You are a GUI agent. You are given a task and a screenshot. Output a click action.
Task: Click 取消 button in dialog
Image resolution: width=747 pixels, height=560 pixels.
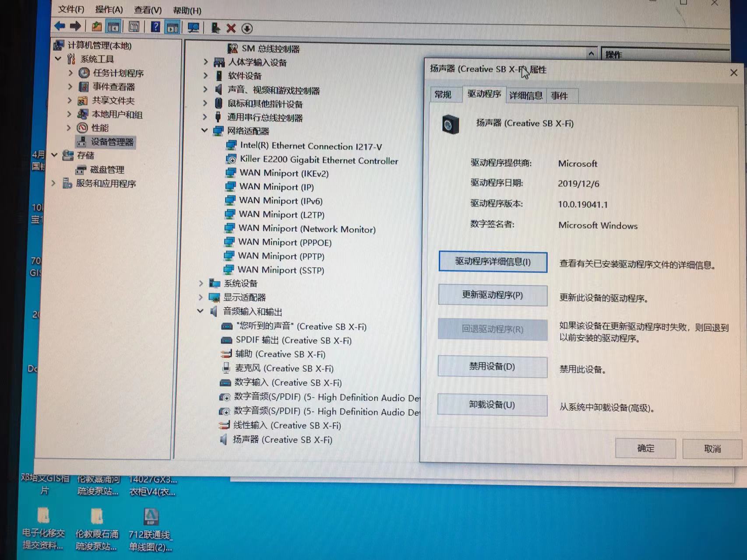[x=712, y=449]
